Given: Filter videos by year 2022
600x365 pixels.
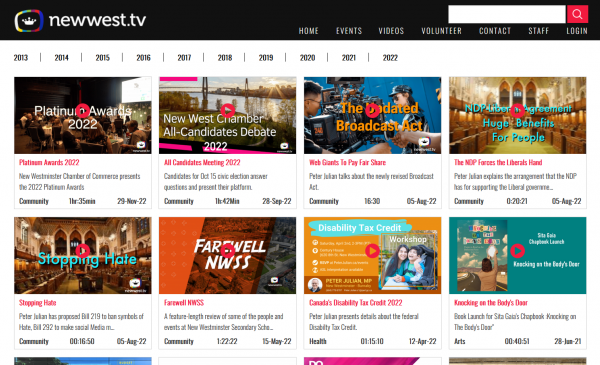Looking at the screenshot, I should tap(390, 58).
